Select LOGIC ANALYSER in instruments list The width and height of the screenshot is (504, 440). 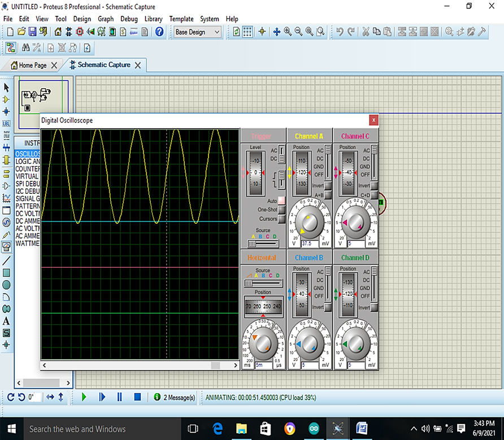pyautogui.click(x=27, y=162)
